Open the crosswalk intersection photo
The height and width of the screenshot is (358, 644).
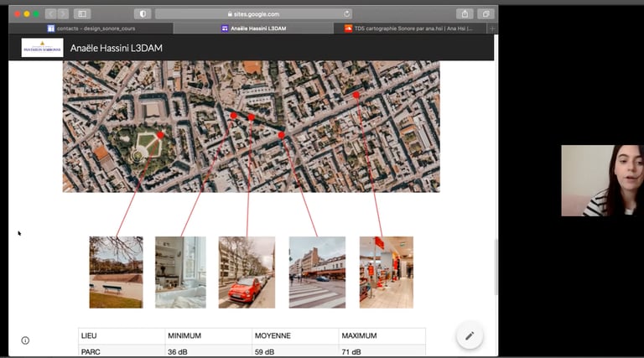(317, 272)
